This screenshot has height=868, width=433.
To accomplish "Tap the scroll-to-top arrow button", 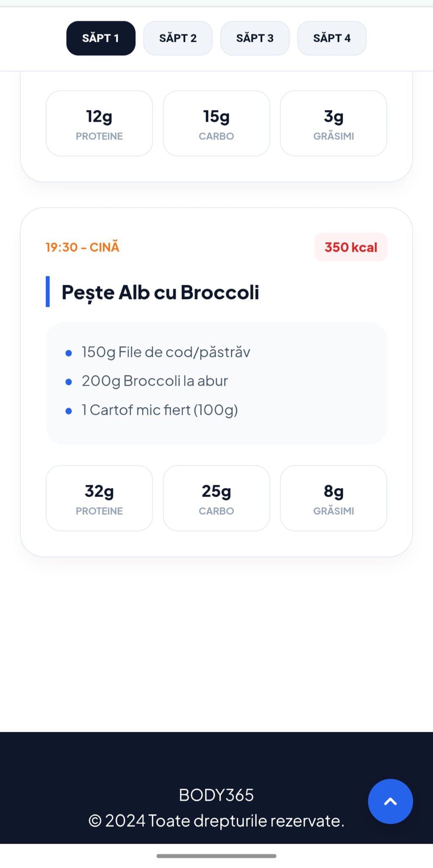I will [390, 801].
